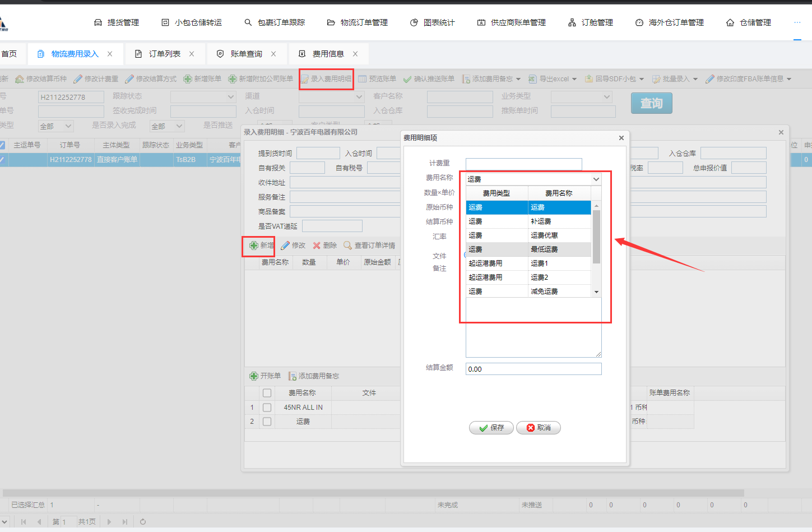
Task: Click the green plus 新增 icon
Action: point(254,246)
